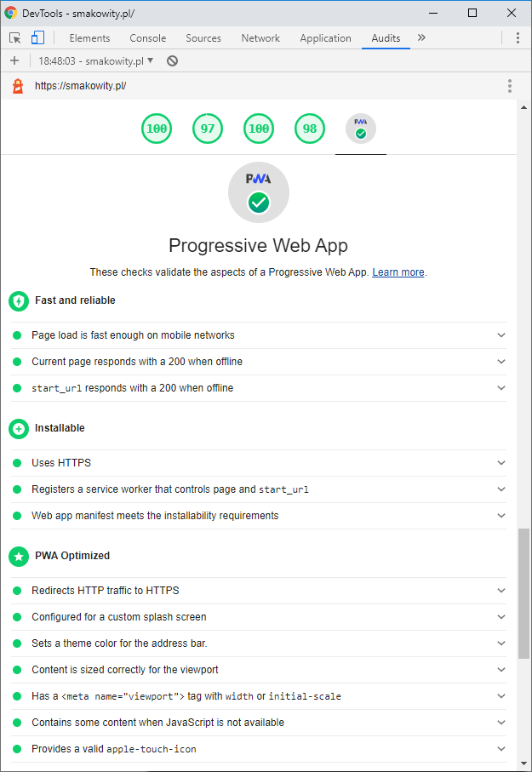Expand the Web app manifest installability check
532x772 pixels.
point(501,515)
